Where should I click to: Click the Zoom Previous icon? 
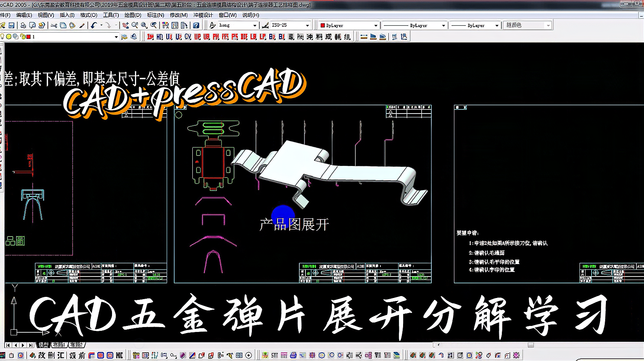[153, 25]
